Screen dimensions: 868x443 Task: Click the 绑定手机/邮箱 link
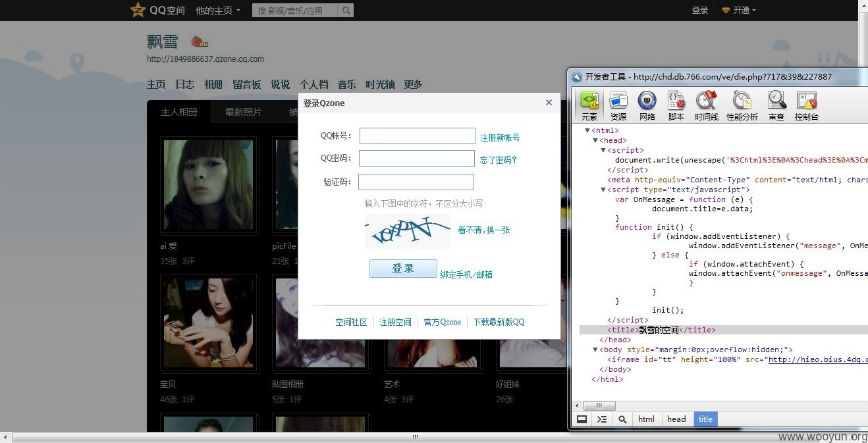466,274
